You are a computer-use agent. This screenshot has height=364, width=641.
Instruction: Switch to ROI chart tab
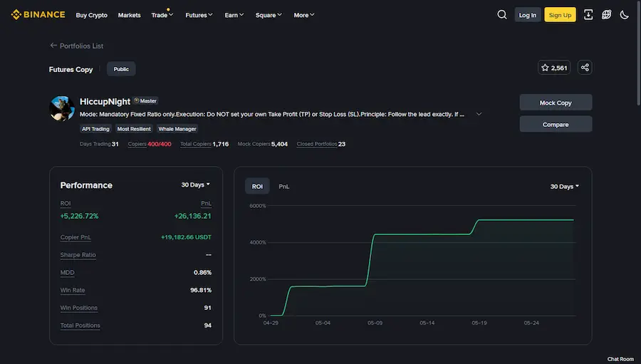coord(257,187)
